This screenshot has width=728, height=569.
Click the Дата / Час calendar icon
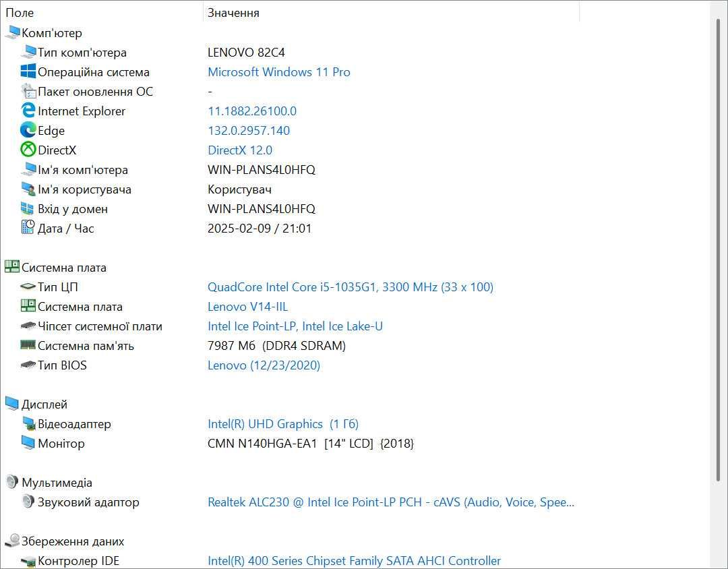[x=28, y=228]
